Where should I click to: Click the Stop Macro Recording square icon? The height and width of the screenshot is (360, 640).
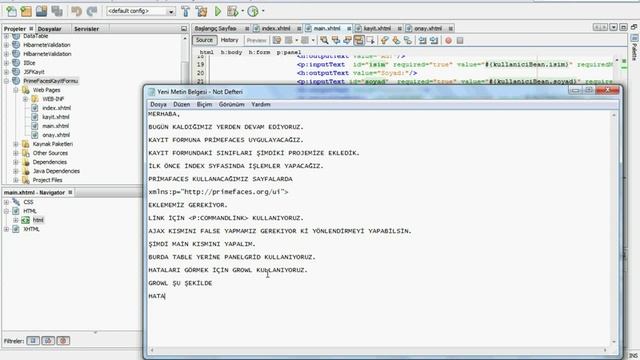click(x=460, y=40)
